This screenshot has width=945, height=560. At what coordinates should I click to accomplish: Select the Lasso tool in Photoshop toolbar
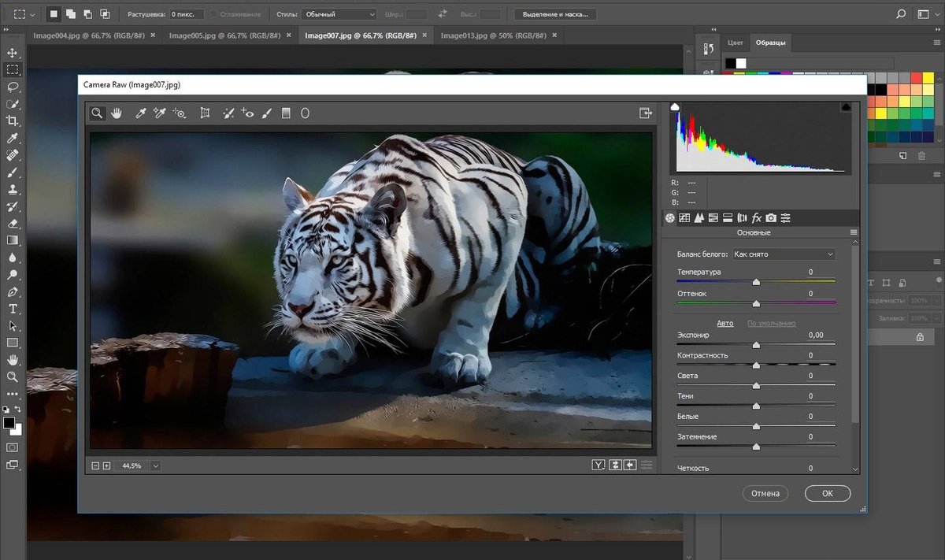point(13,87)
